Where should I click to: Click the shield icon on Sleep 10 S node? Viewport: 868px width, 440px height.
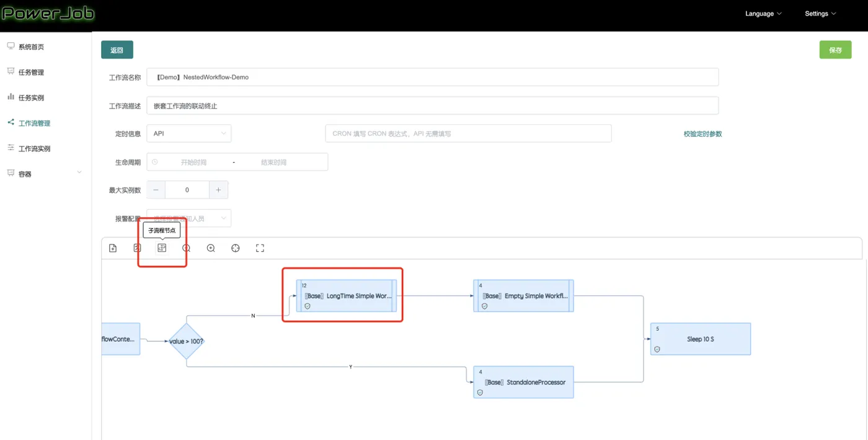tap(657, 349)
